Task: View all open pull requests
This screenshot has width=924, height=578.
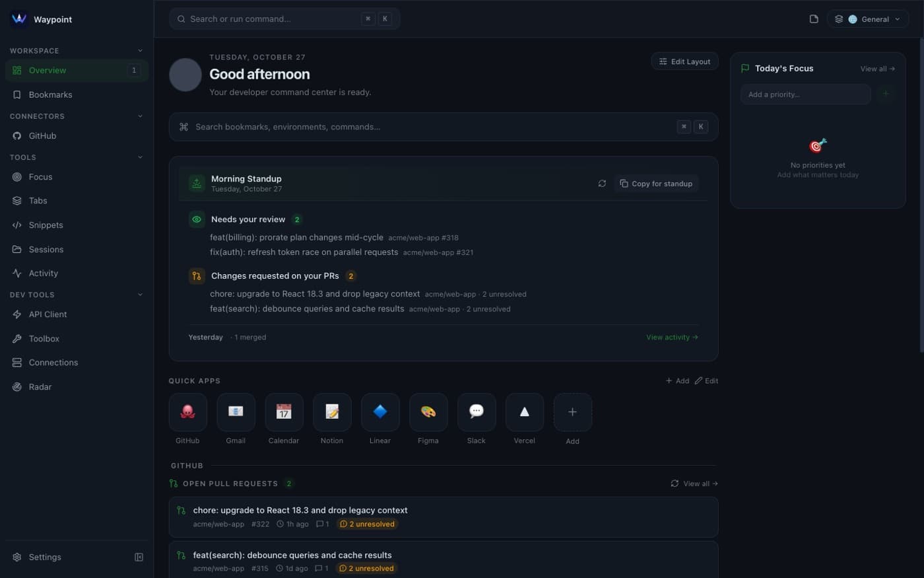Action: [700, 484]
